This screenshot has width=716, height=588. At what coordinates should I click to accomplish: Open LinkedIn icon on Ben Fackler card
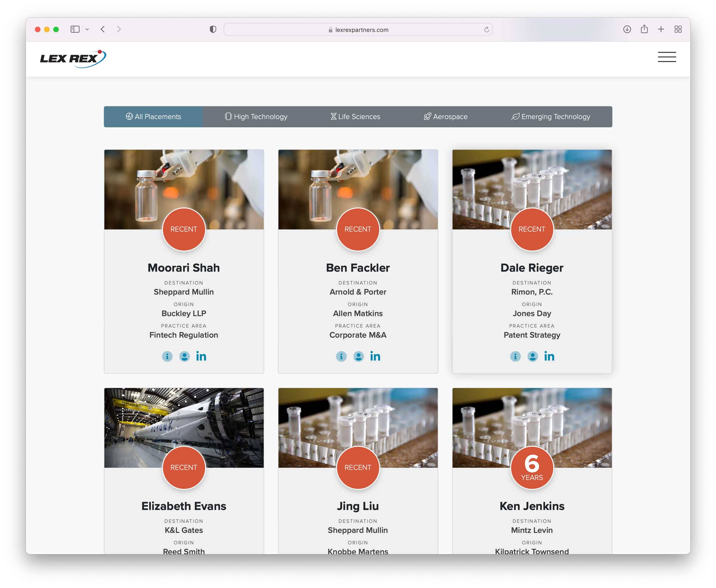(x=375, y=356)
